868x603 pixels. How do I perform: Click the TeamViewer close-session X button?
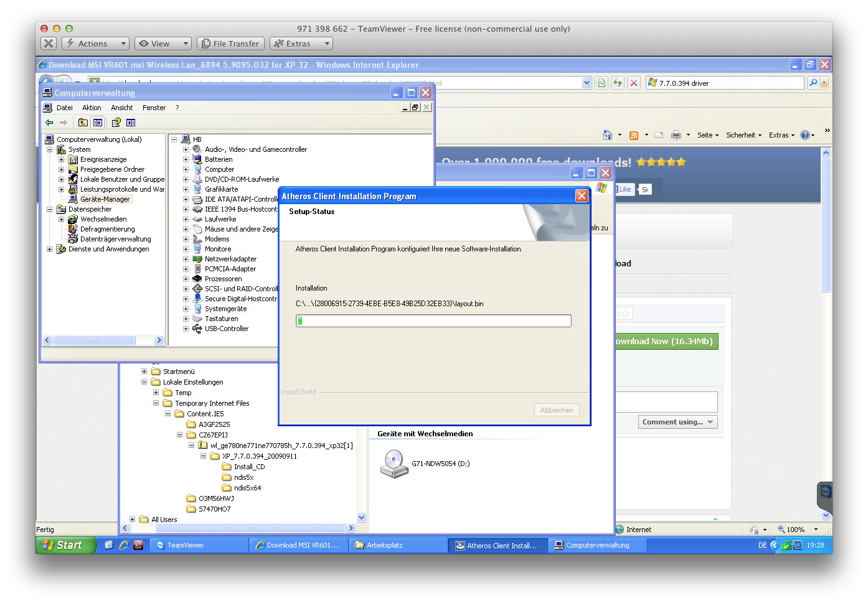pos(49,44)
